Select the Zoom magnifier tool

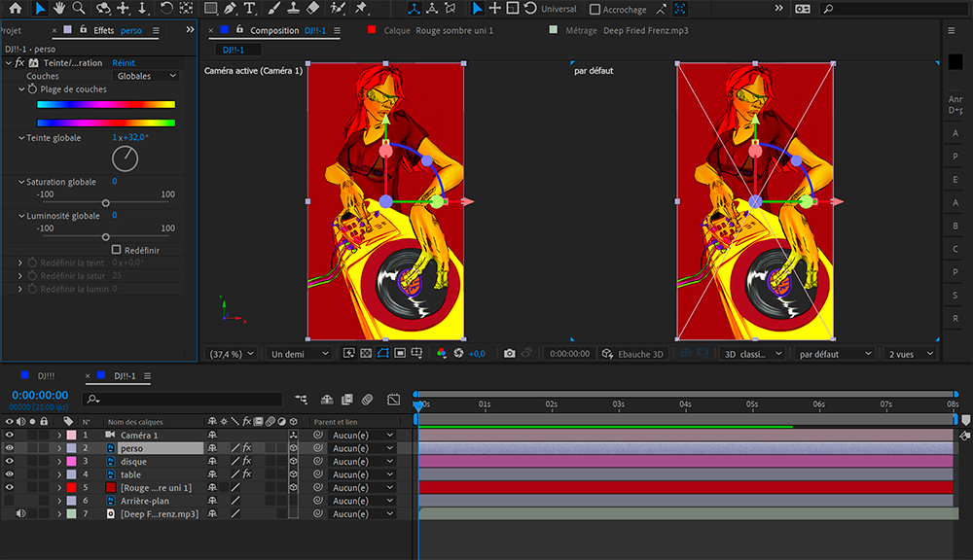click(79, 8)
